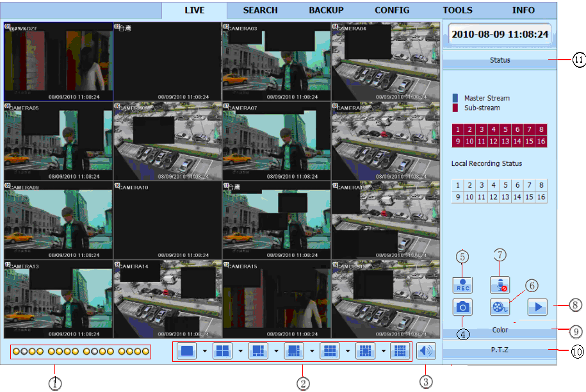Screen dimensions: 586x392
Task: Click the "Local Recording Status" heading
Action: (x=487, y=163)
